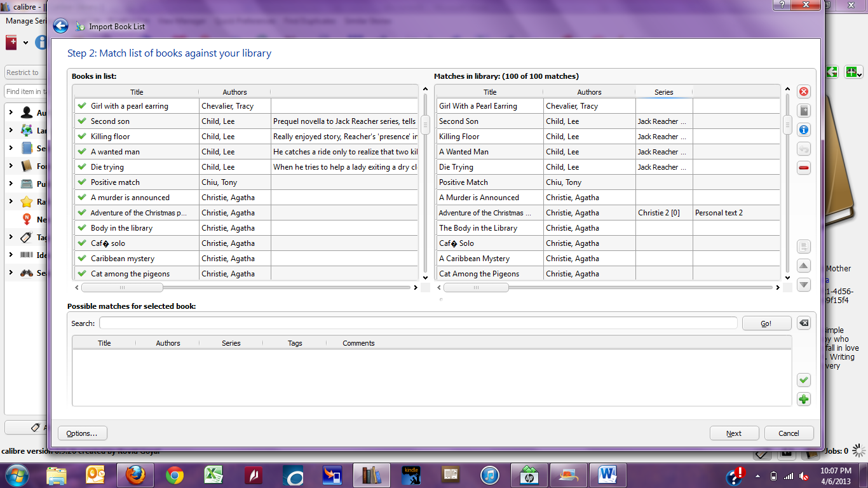
Task: Open green plus icon dropdown in calibre
Action: click(x=860, y=74)
